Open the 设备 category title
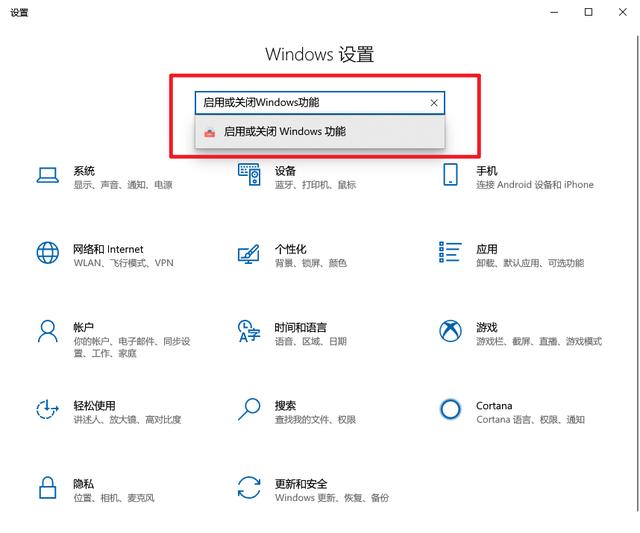Screen dimensions: 640x533 point(285,171)
